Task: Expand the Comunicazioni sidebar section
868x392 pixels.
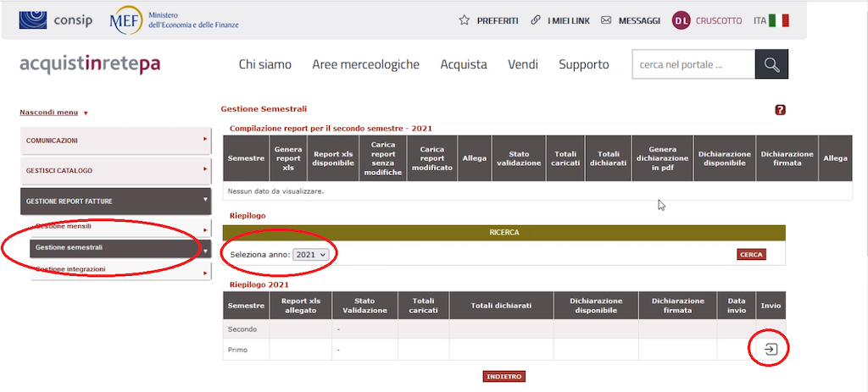Action: (116, 141)
